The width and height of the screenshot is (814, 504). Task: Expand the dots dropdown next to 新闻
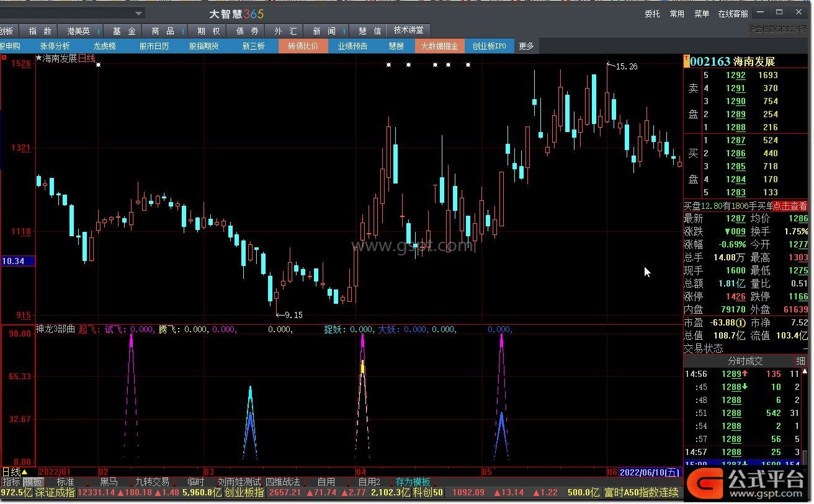[345, 31]
